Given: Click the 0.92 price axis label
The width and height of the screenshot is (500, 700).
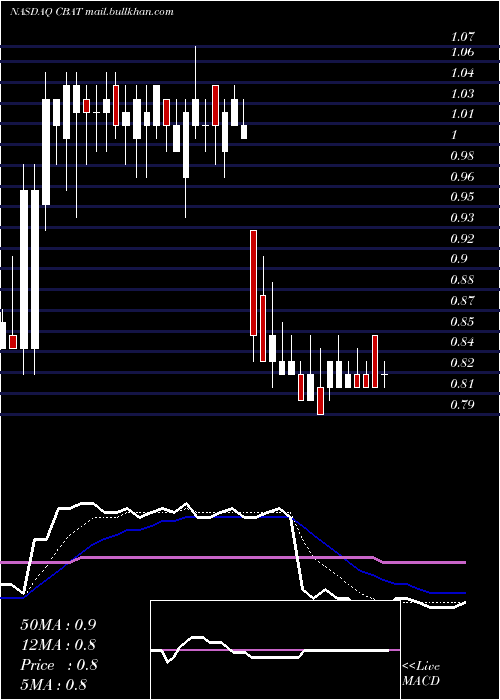Looking at the screenshot, I should tap(462, 238).
